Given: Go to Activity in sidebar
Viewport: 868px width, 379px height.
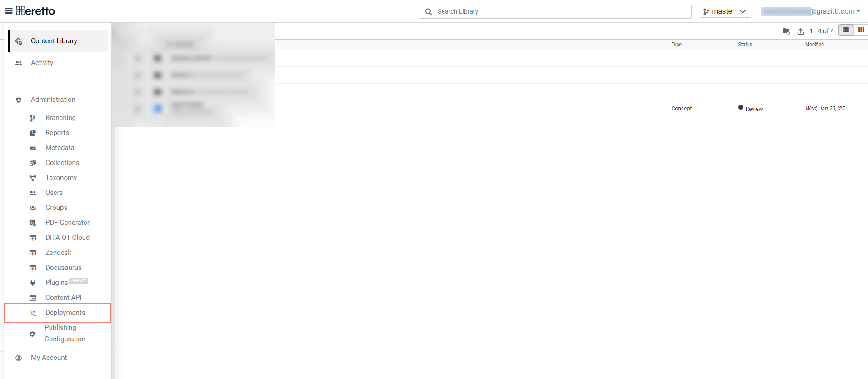Looking at the screenshot, I should (x=42, y=63).
